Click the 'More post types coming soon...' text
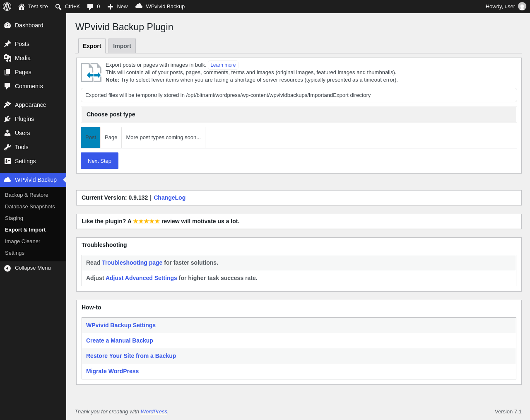This screenshot has width=530, height=420. pos(163,138)
